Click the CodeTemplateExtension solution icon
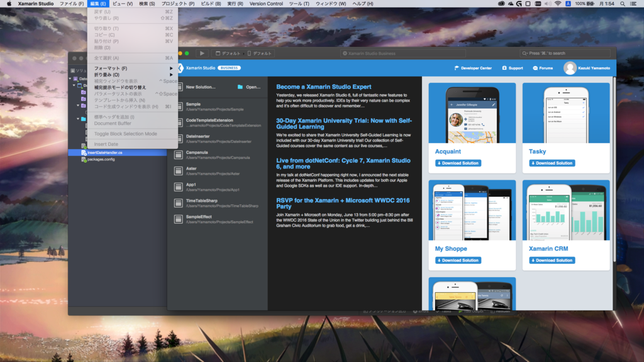The width and height of the screenshot is (644, 362). 179,123
